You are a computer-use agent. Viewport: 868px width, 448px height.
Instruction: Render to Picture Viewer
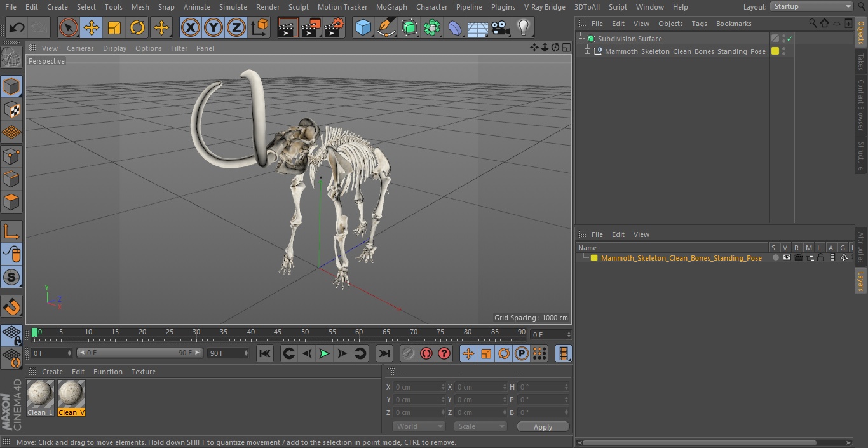[x=311, y=27]
